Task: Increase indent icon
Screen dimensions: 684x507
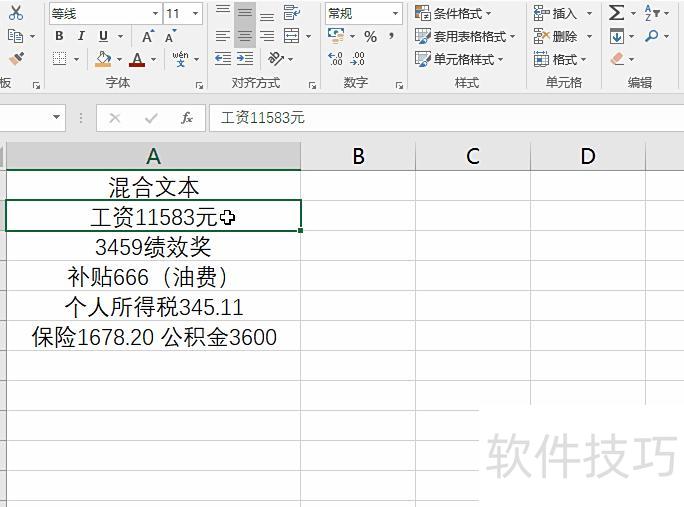Action: [245, 58]
